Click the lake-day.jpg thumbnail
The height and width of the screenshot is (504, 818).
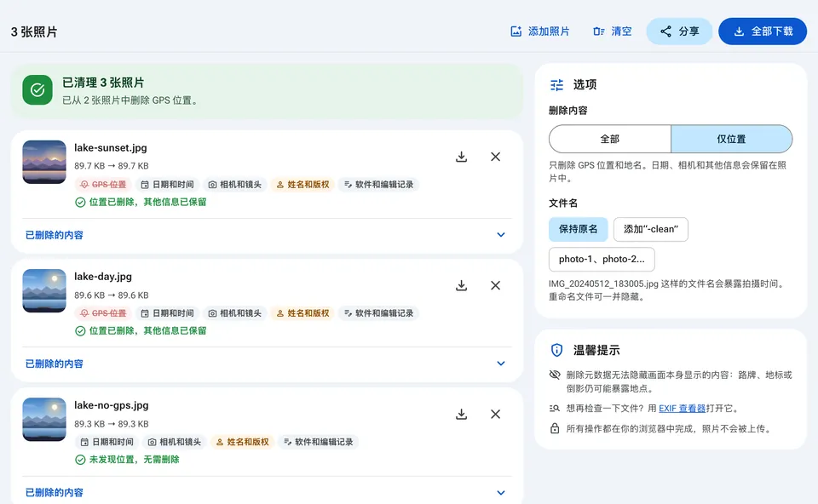click(x=44, y=290)
